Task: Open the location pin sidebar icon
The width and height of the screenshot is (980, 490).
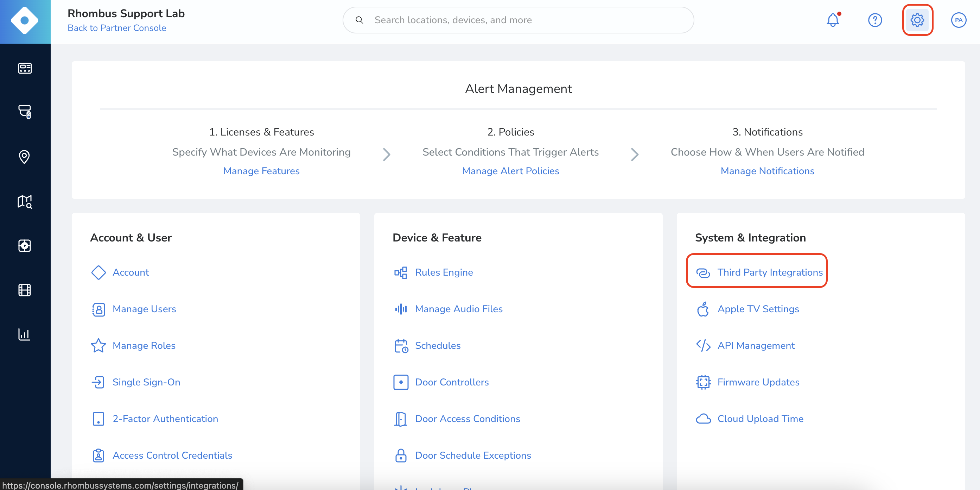Action: pos(24,157)
